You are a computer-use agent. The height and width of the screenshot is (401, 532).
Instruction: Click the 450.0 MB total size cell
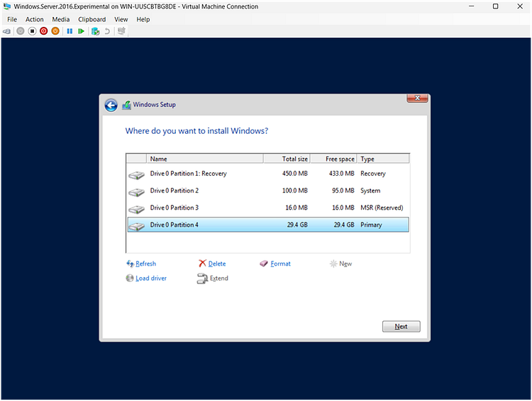tap(295, 174)
